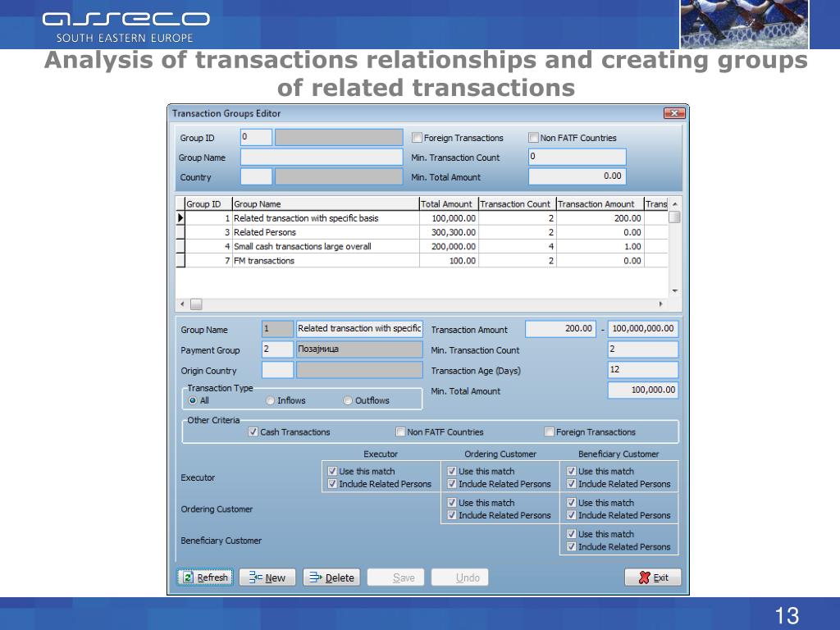Create a new group with New button
The height and width of the screenshot is (630, 840).
pyautogui.click(x=267, y=577)
